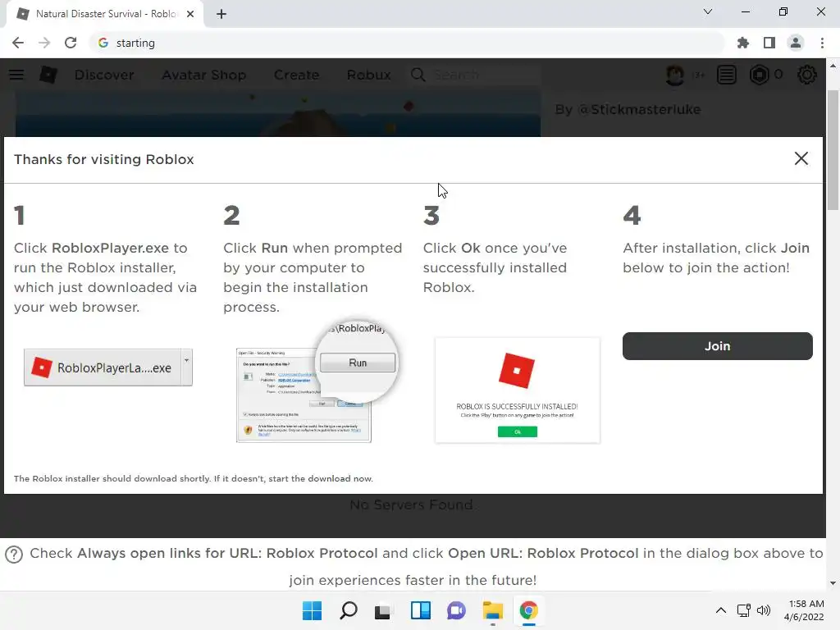Focus the address bar showing 'starting'

click(x=407, y=43)
